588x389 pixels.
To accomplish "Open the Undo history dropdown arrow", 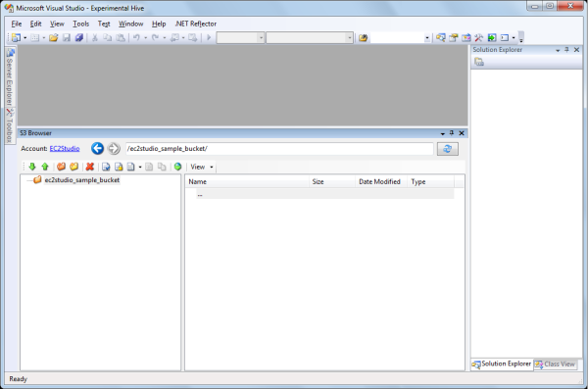I will click(x=145, y=38).
